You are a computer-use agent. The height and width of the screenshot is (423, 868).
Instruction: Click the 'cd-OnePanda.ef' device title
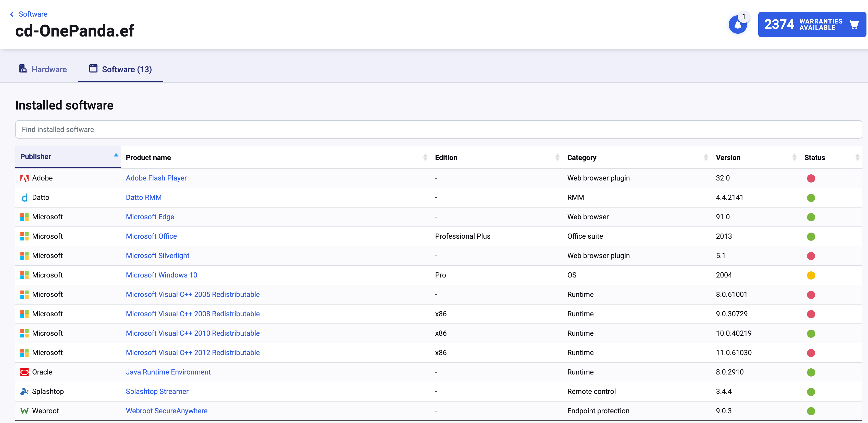pyautogui.click(x=75, y=31)
